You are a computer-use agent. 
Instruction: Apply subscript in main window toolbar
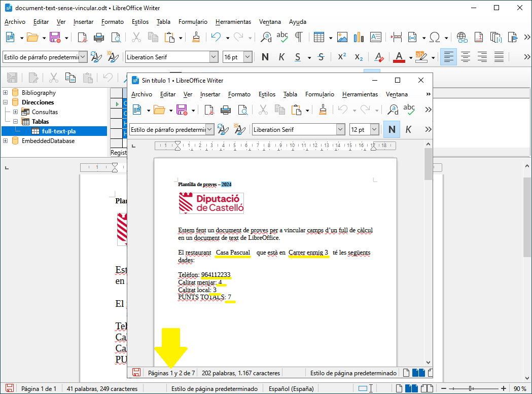pyautogui.click(x=359, y=57)
